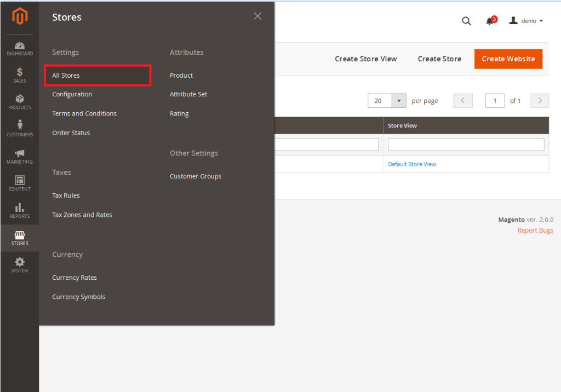The image size is (561, 392).
Task: Open the Default Store View link
Action: coord(412,164)
